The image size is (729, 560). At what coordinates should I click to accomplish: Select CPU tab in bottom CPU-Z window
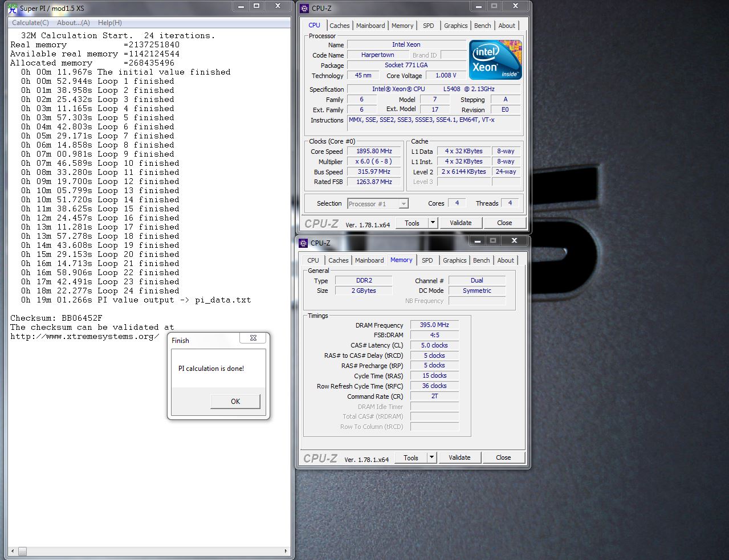coord(313,260)
